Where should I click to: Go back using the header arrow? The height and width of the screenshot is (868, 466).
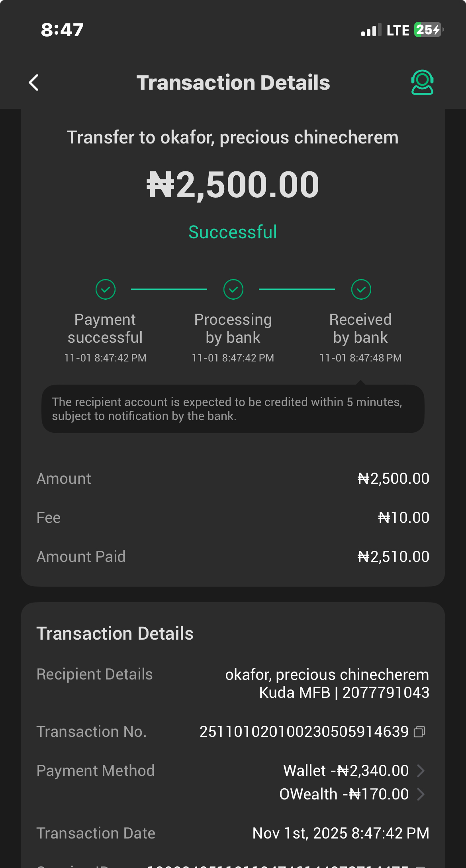pyautogui.click(x=34, y=83)
